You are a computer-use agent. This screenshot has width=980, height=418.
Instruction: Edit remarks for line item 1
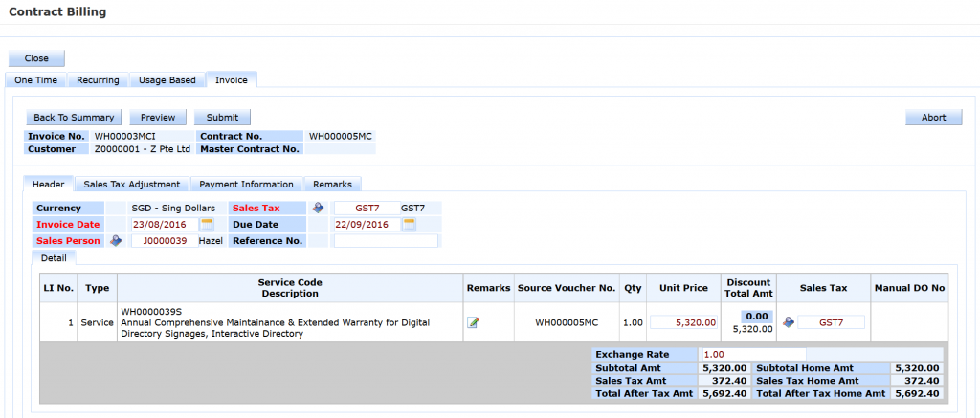point(473,322)
